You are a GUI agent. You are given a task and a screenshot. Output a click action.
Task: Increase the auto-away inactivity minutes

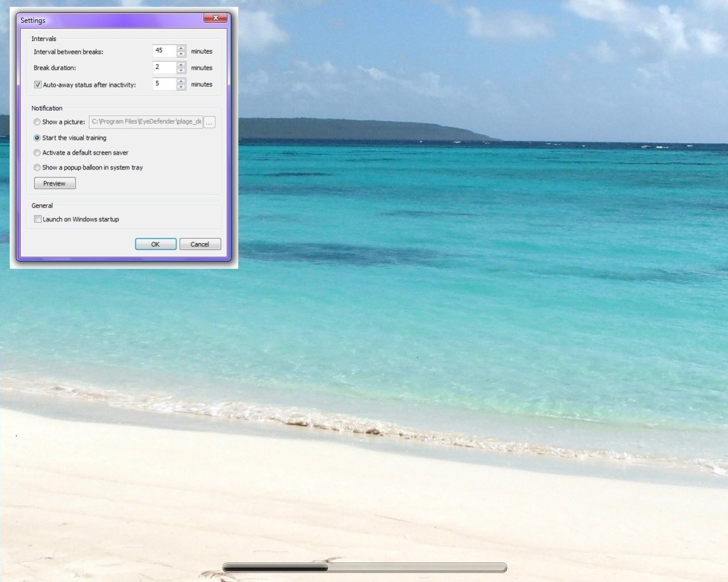(x=181, y=81)
